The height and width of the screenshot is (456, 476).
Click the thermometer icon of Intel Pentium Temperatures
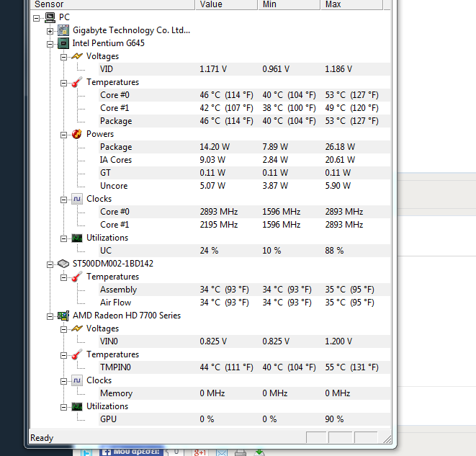click(x=77, y=82)
